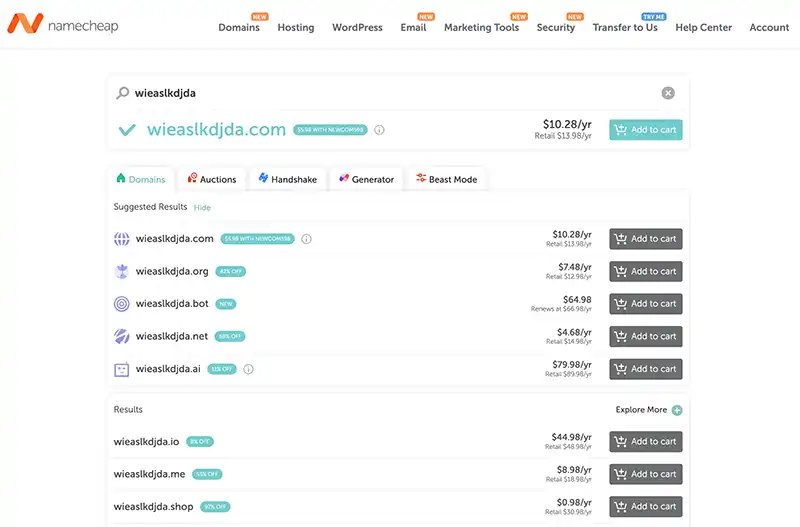The height and width of the screenshot is (527, 800).
Task: Hide the Suggested Results section
Action: (x=202, y=208)
